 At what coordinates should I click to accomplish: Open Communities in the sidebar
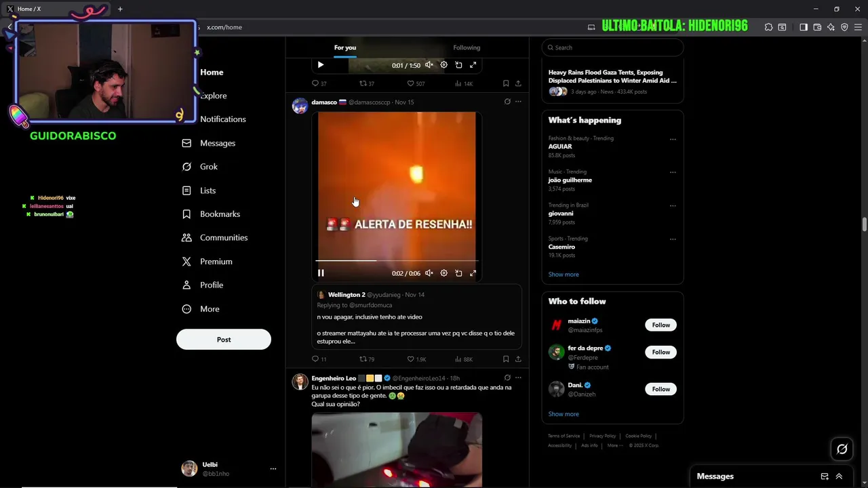pos(215,238)
